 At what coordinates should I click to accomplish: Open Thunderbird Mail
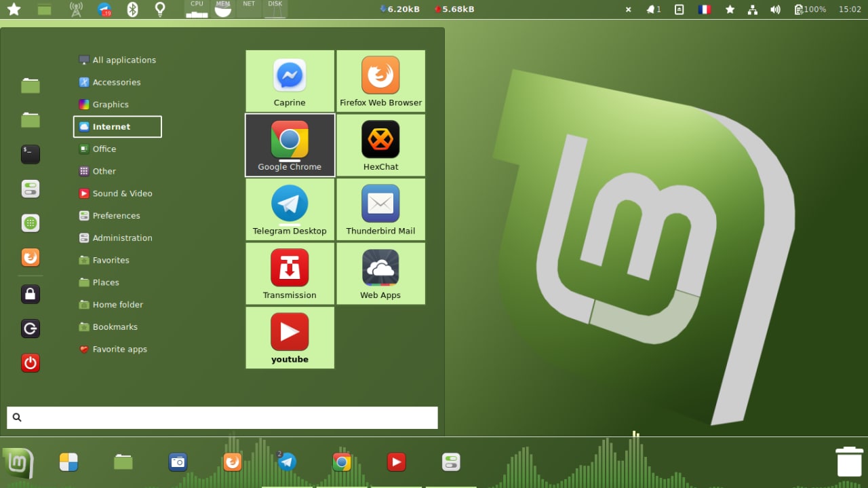380,209
